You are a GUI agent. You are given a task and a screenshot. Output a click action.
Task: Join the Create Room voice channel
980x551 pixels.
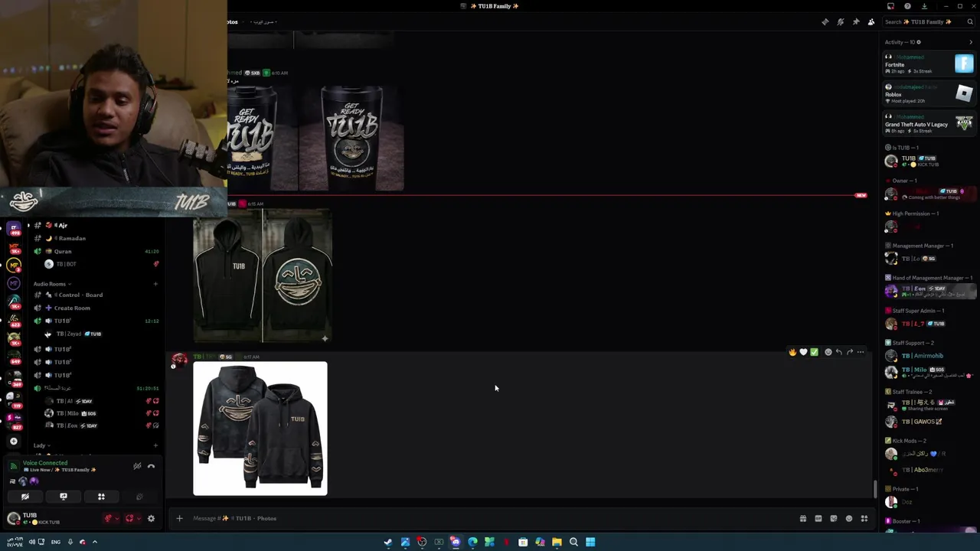point(96,308)
